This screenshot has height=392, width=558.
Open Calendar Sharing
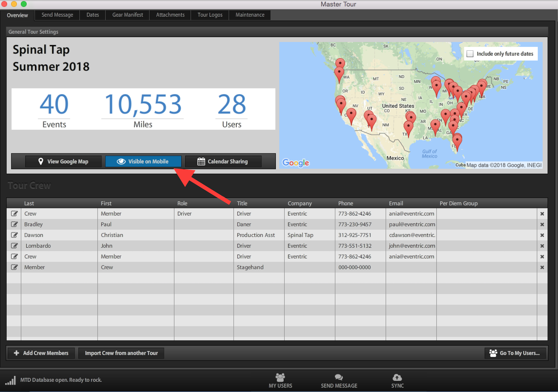click(x=223, y=162)
